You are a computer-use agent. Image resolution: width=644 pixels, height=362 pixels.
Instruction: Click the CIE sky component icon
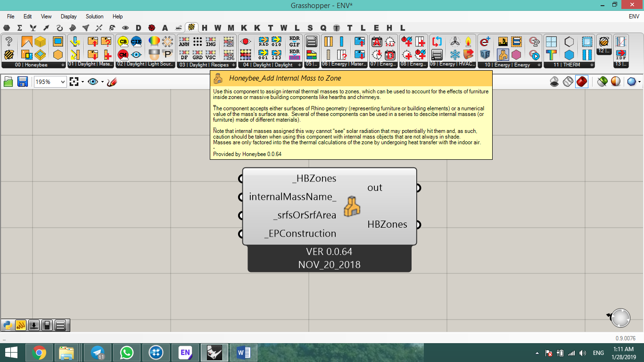tap(136, 41)
